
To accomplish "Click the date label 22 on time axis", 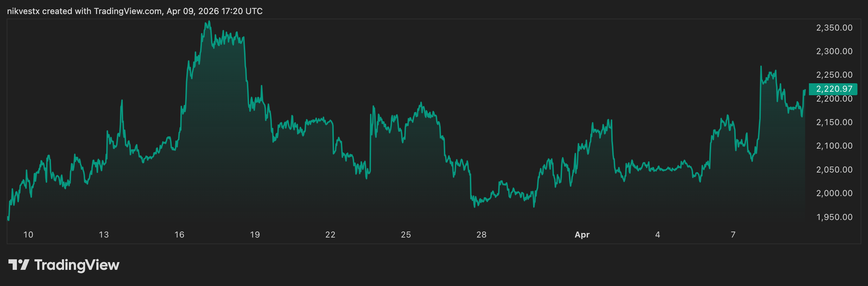I will click(330, 235).
